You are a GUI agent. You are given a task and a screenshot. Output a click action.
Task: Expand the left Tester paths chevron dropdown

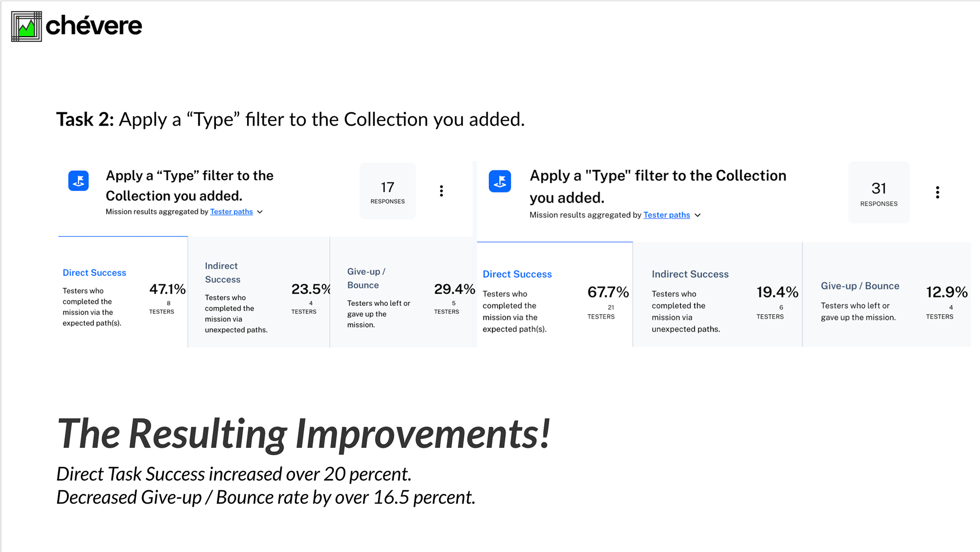[260, 212]
